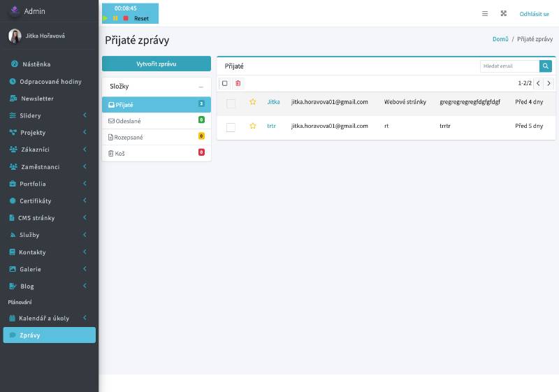
Task: Tick the checkbox for the Jitka message
Action: pyautogui.click(x=231, y=103)
